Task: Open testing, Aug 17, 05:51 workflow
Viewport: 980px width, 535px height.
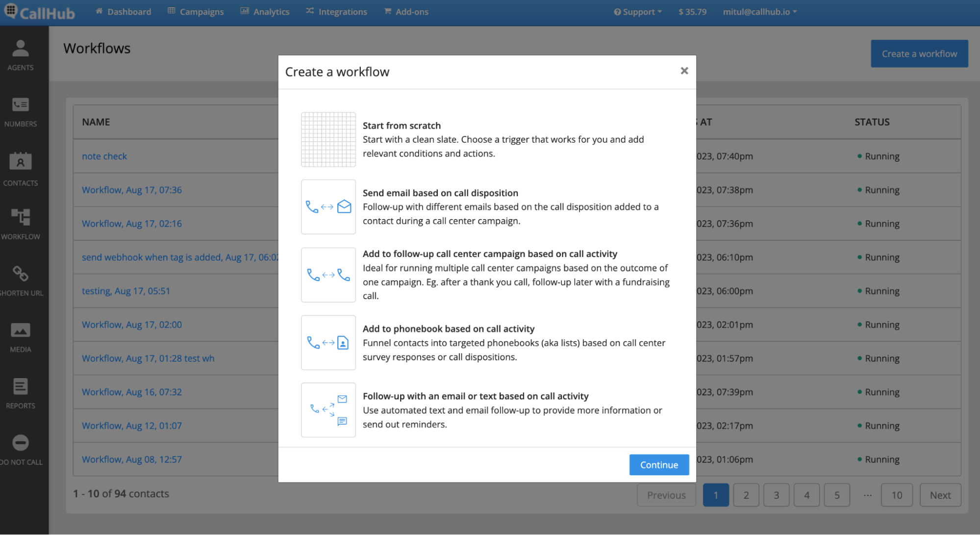Action: pos(126,291)
